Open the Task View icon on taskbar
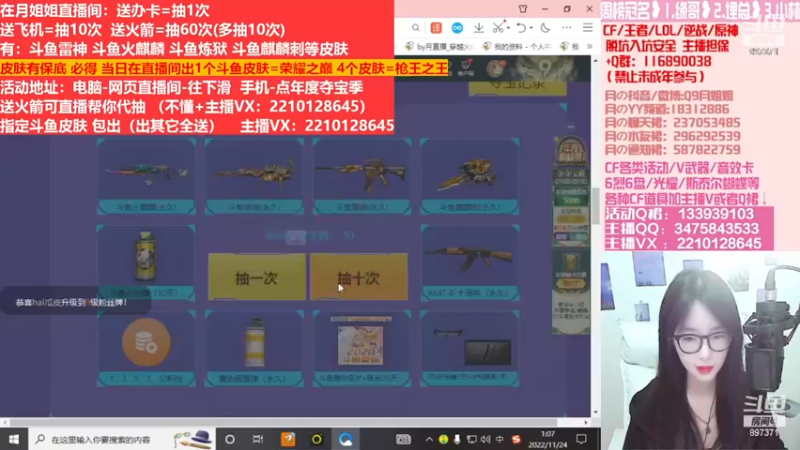Screen dimensions: 800x450 pos(258,439)
